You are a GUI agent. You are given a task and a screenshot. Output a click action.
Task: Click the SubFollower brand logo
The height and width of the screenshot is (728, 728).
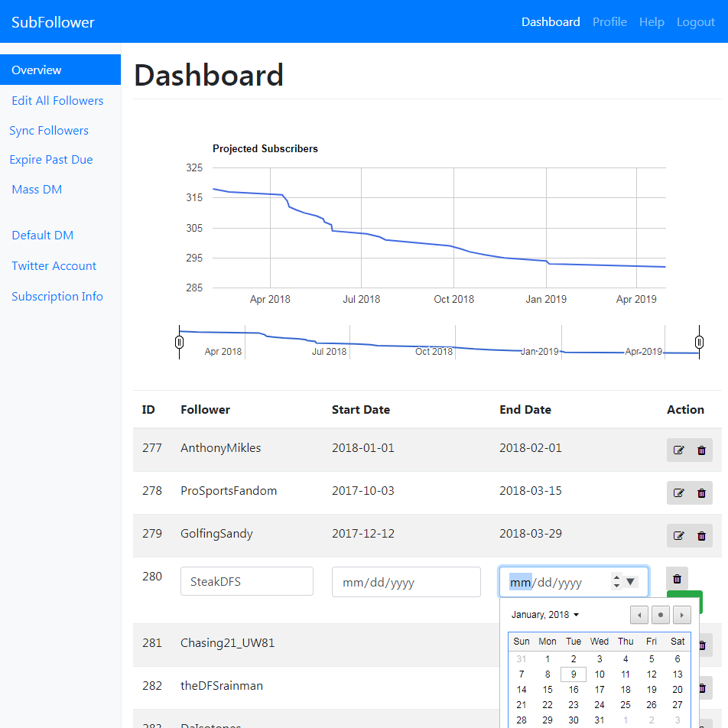[x=53, y=22]
